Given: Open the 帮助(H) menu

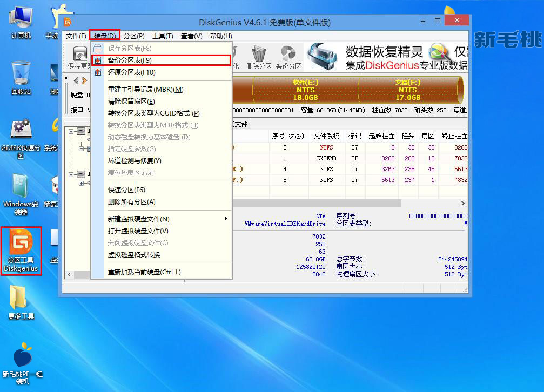Looking at the screenshot, I should pos(221,36).
